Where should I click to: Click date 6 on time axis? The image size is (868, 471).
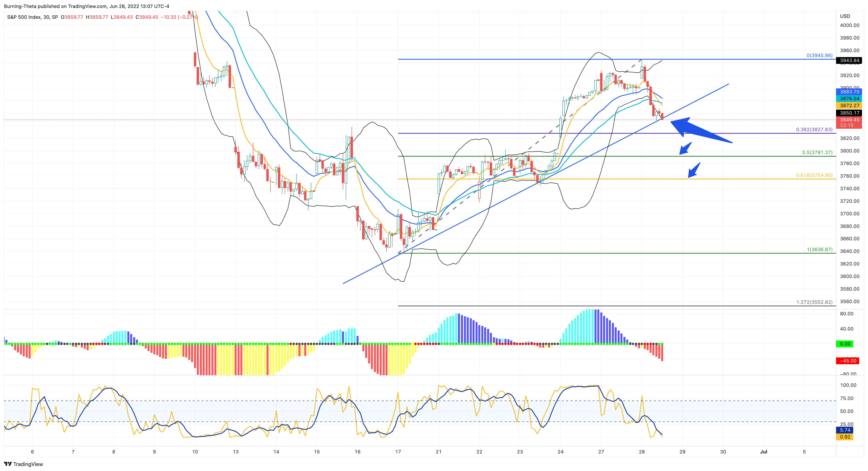[x=32, y=452]
